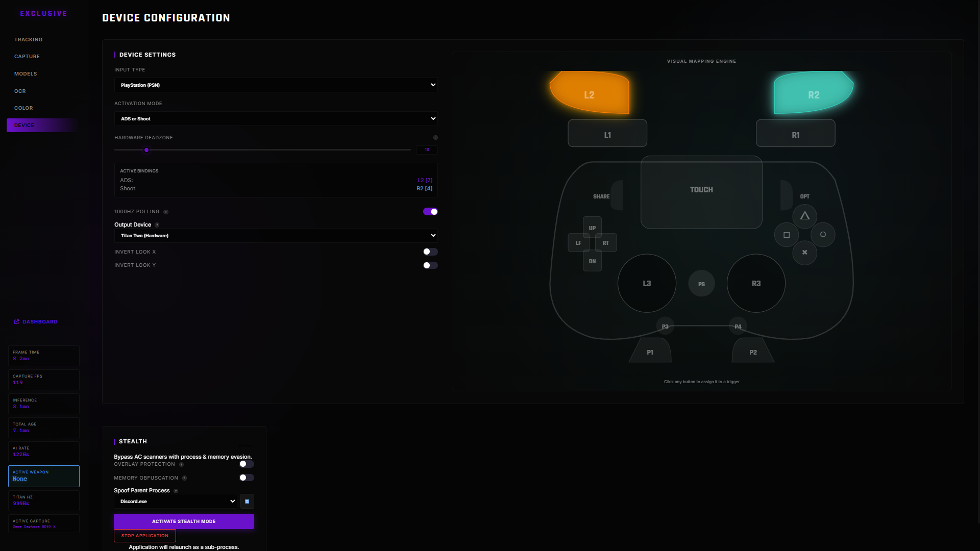Click the refresh icon beside the Discord.exe selector
This screenshot has height=551, width=980.
point(247,502)
